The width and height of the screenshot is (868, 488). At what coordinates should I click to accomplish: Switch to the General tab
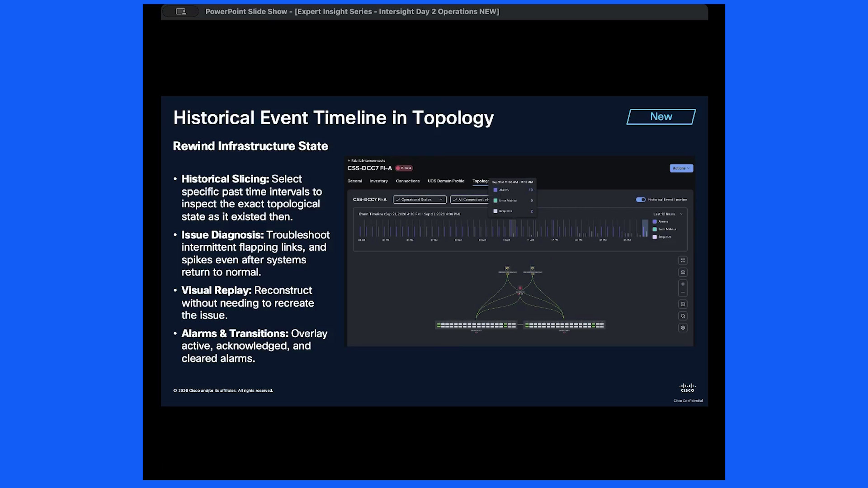pyautogui.click(x=354, y=181)
